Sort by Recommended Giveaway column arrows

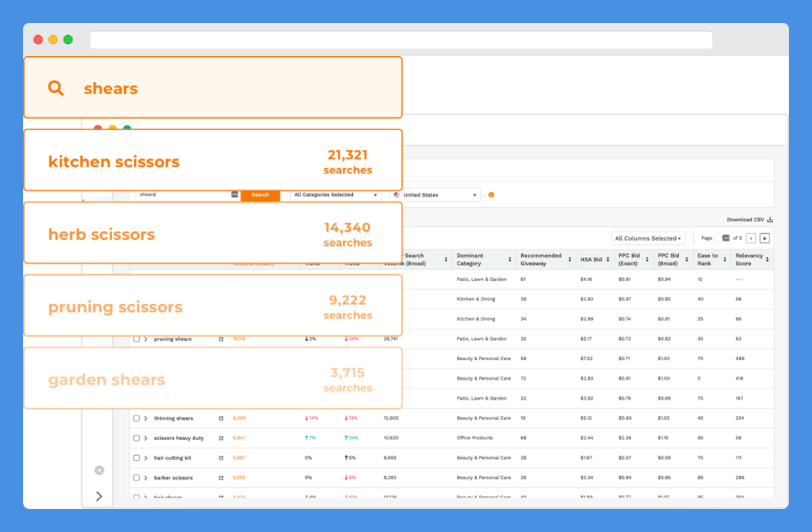pos(570,259)
